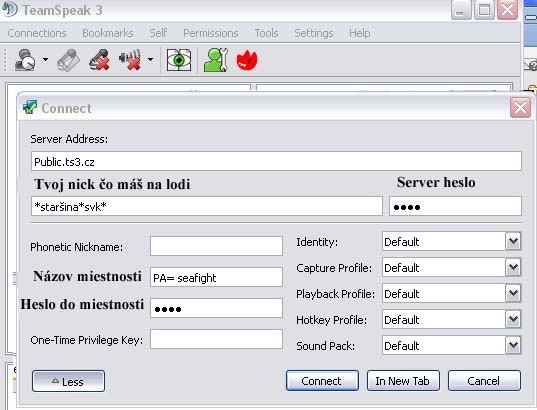Image resolution: width=537 pixels, height=410 pixels.
Task: Click the Cancel button
Action: 484,381
